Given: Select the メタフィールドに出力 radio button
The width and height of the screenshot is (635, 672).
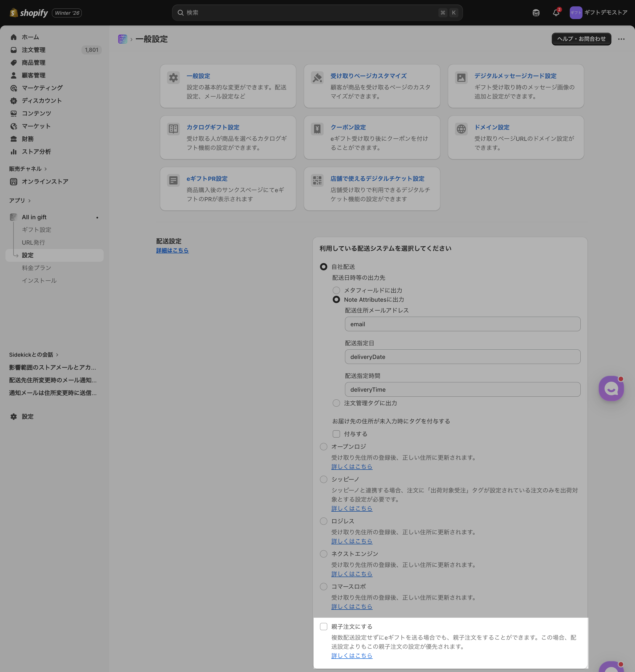Looking at the screenshot, I should (336, 290).
